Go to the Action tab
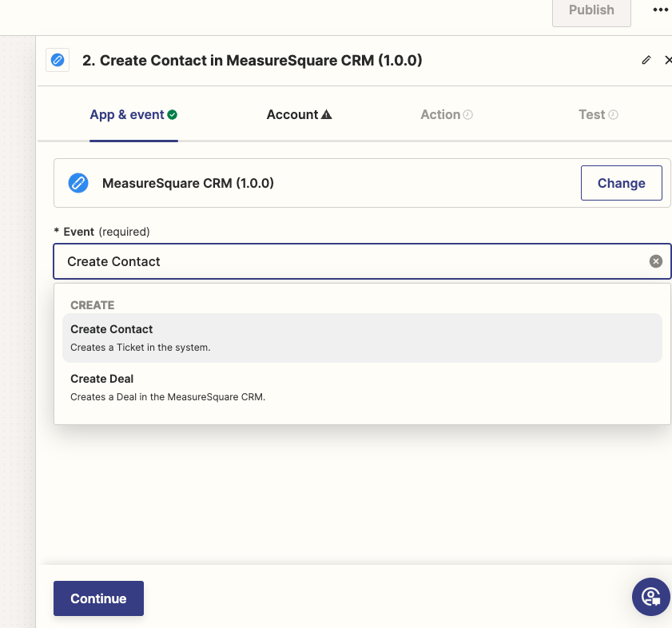The image size is (672, 628). (440, 115)
